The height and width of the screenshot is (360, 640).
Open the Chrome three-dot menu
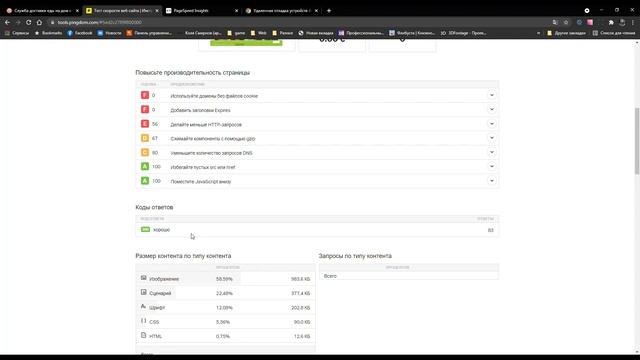pyautogui.click(x=633, y=22)
